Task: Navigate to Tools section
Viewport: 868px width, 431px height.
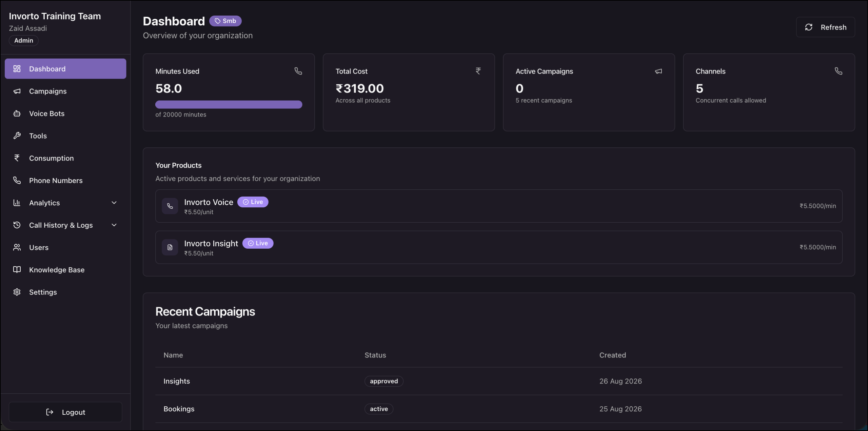Action: [65, 136]
